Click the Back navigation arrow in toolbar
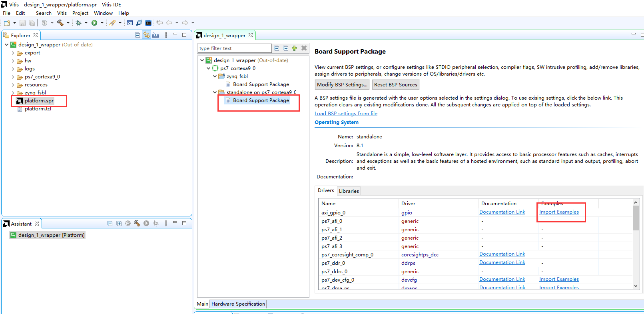The height and width of the screenshot is (314, 644). 169,23
